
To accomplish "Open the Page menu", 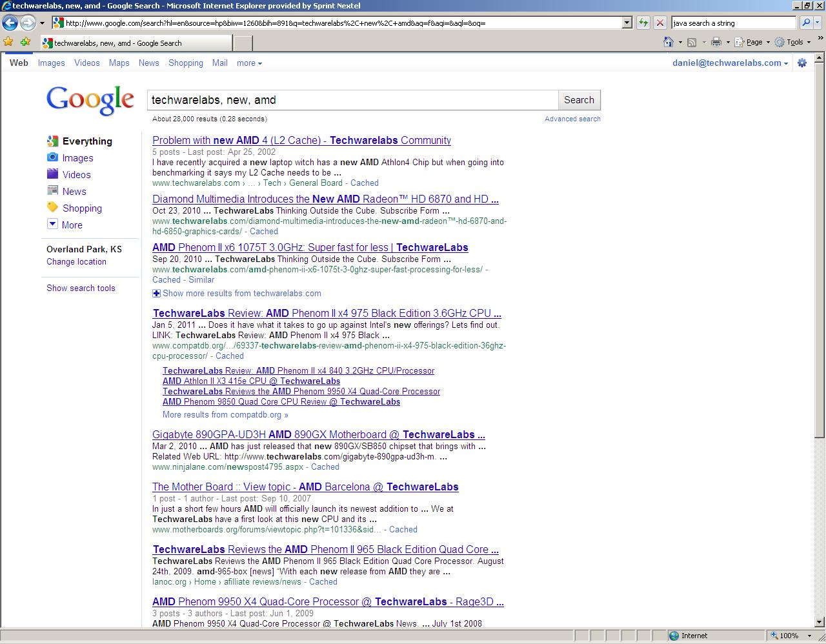I will click(x=752, y=42).
